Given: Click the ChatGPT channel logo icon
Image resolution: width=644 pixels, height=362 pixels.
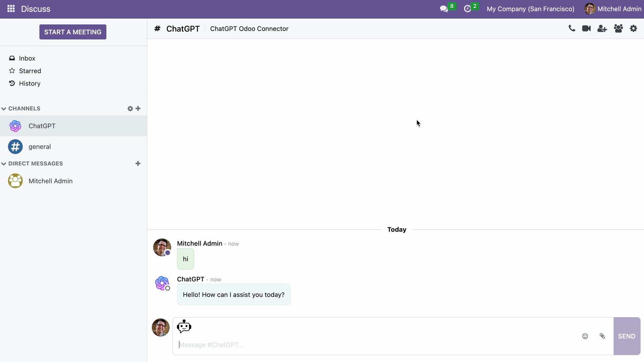Looking at the screenshot, I should (x=15, y=126).
